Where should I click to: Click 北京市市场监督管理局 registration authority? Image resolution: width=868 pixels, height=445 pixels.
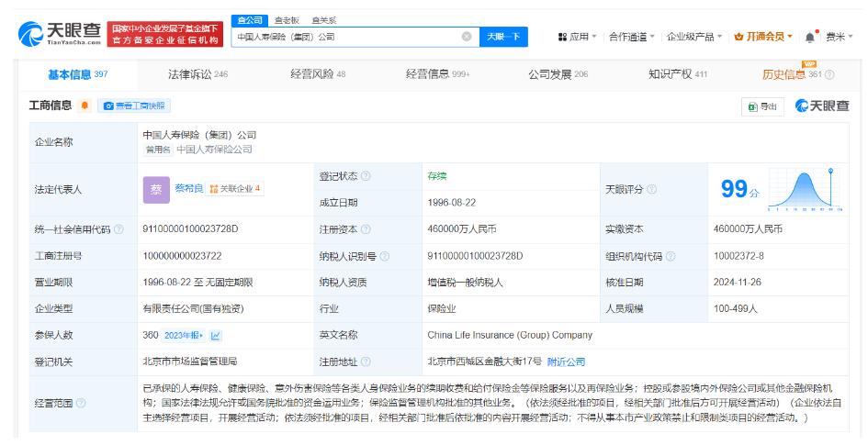190,362
